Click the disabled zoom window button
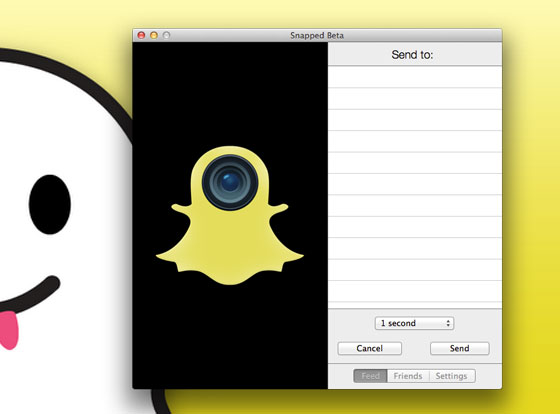This screenshot has height=414, width=560. click(x=166, y=35)
